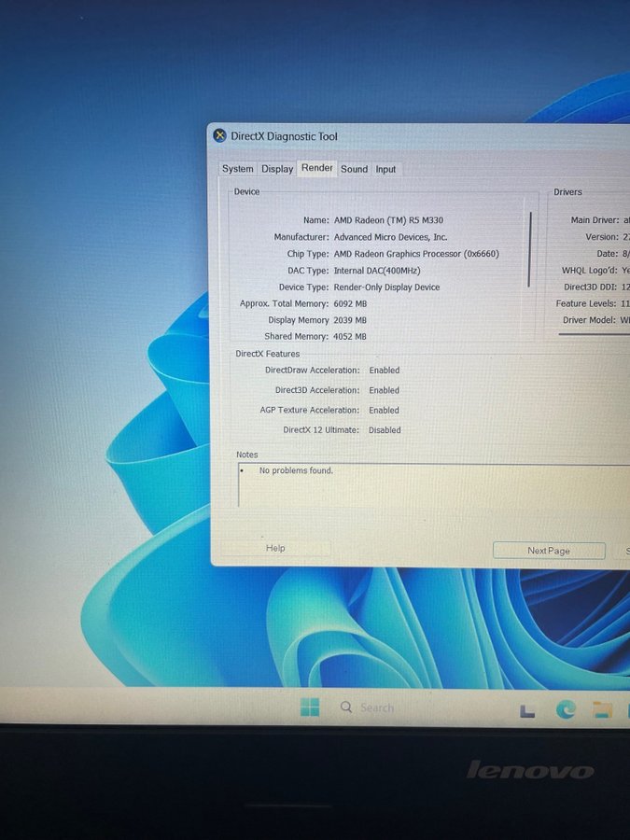Click inside the Notes text box
This screenshot has height=840, width=630.
429,485
